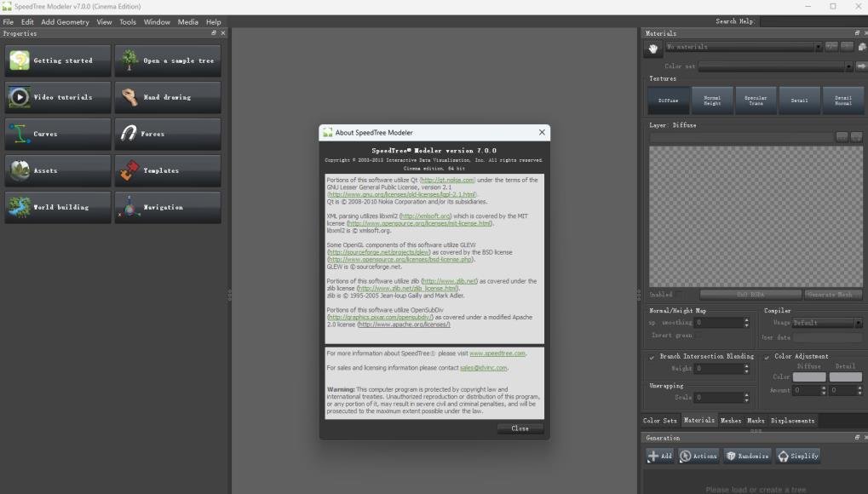Float the Generation panel
Screen dimensions: 868x494
point(857,438)
